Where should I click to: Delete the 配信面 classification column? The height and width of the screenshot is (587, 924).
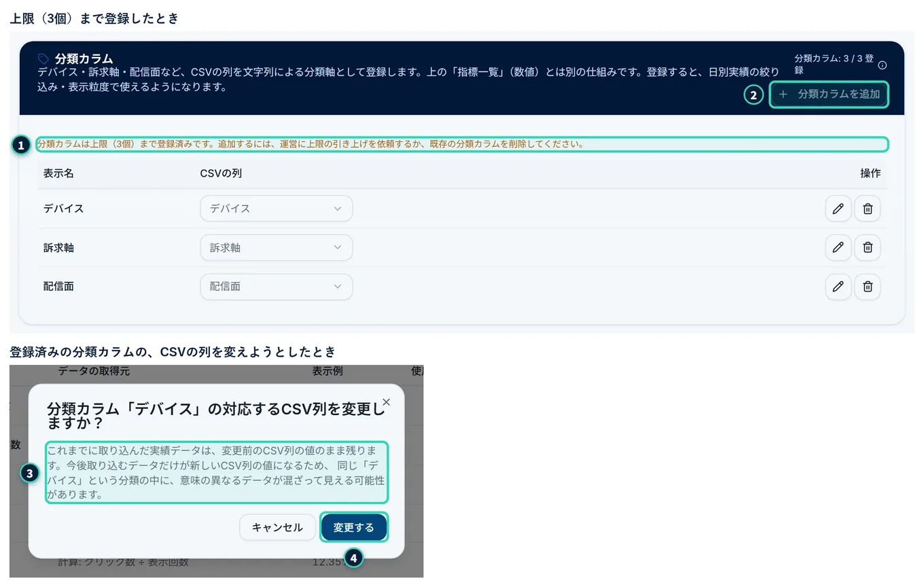point(868,287)
